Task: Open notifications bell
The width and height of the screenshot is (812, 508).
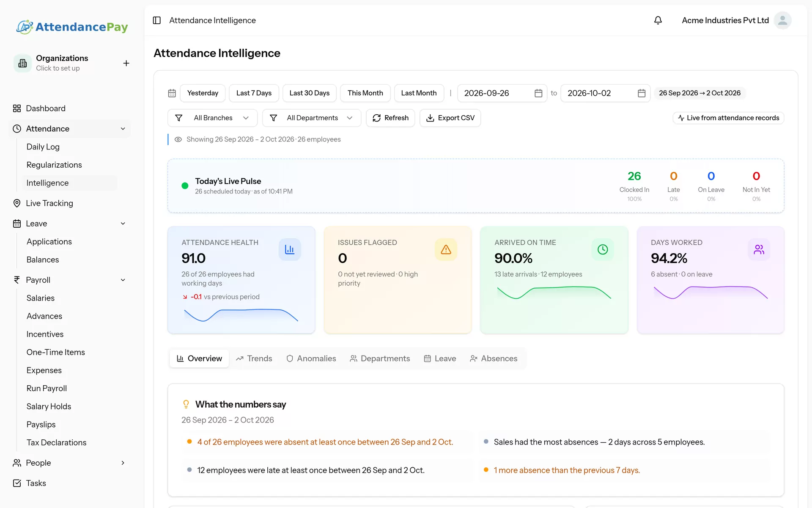Action: pos(658,20)
